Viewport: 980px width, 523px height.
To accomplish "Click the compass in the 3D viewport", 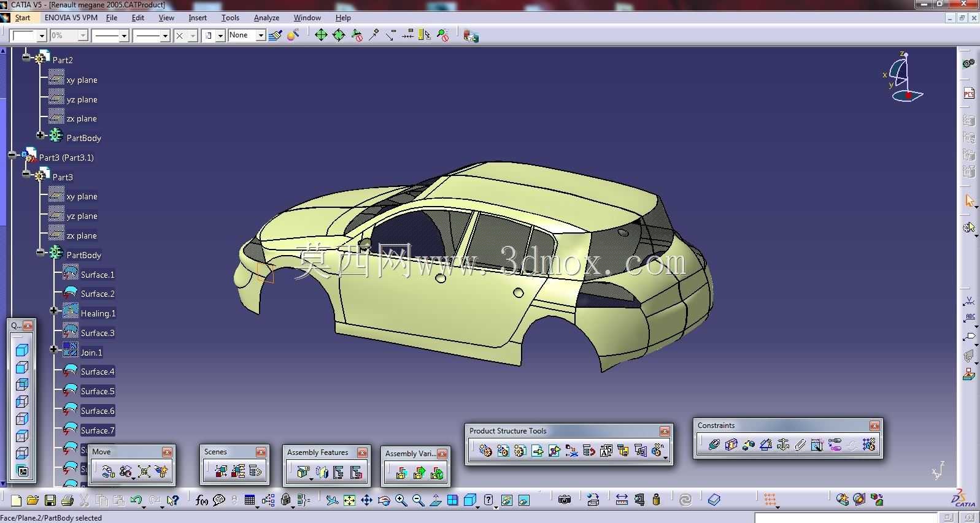I will point(903,78).
